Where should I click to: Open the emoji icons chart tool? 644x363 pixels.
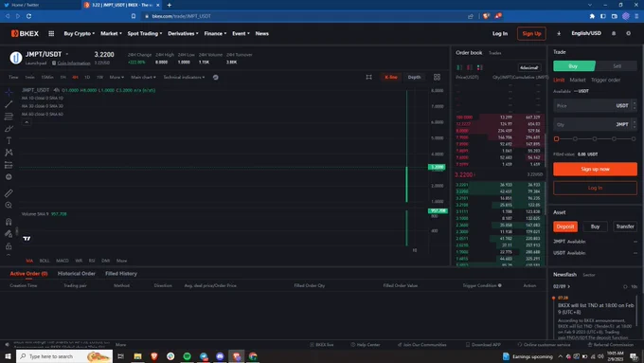pos(9,177)
